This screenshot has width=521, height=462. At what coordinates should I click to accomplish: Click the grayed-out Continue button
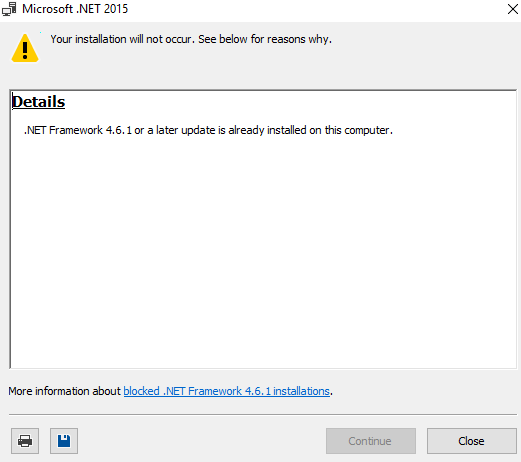(371, 441)
